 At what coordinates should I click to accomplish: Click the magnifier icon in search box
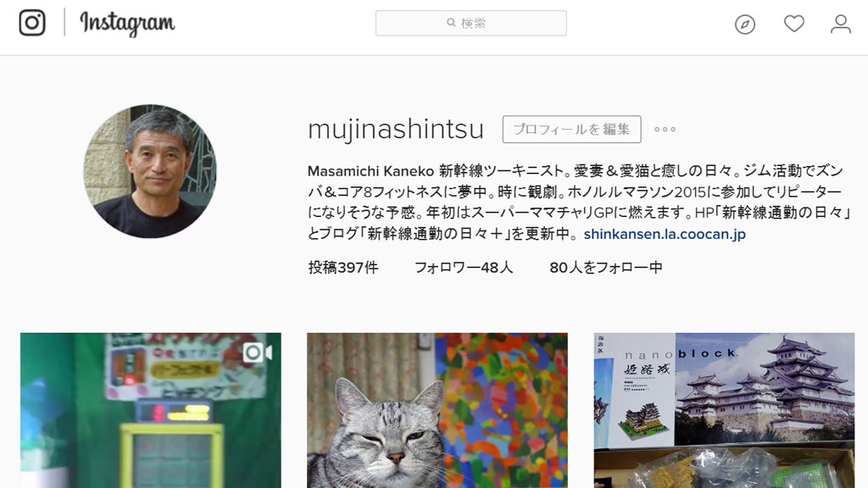(x=451, y=23)
